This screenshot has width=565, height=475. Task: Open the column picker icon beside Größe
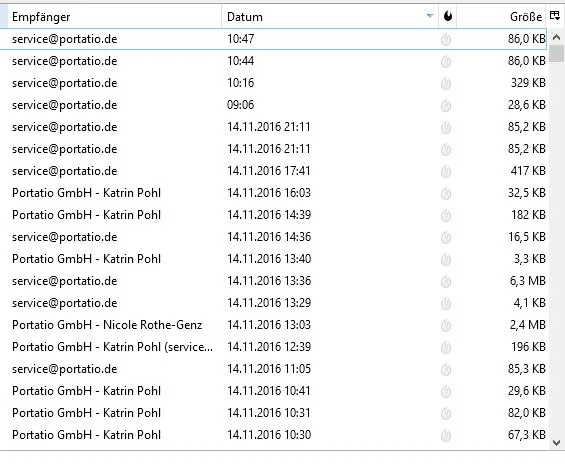point(555,16)
